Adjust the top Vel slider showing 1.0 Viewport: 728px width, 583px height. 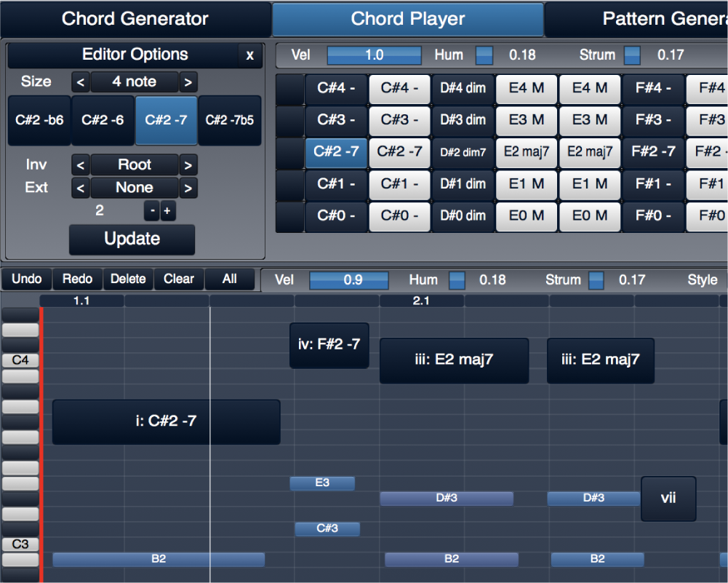click(375, 55)
